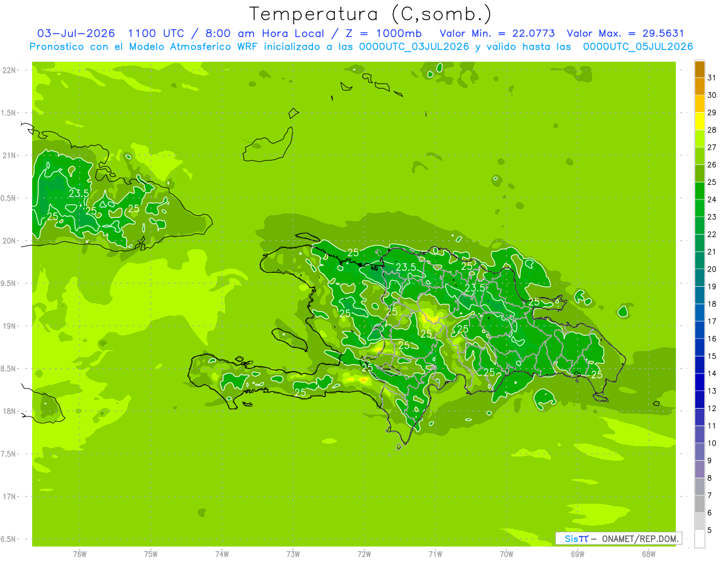The image size is (728, 562).
Task: Click the 68W longitude axis label
Action: point(648,554)
